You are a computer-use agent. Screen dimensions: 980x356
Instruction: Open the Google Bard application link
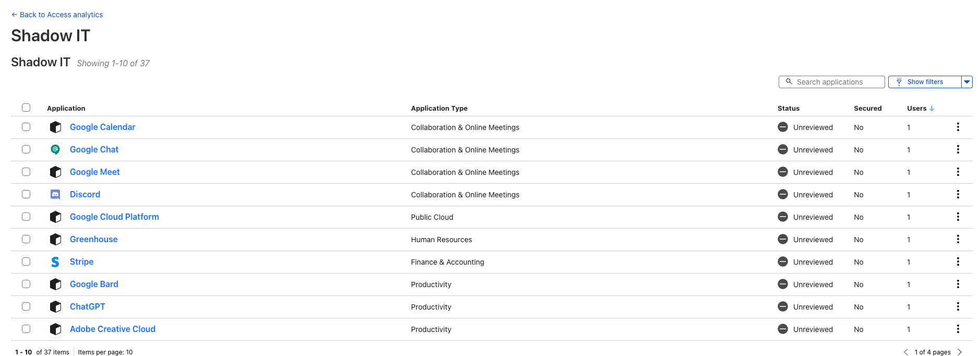click(94, 284)
